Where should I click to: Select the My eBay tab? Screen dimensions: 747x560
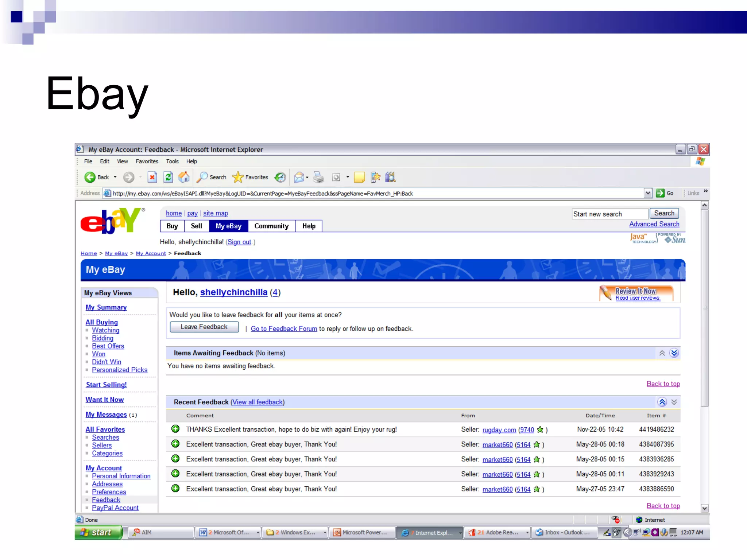229,226
